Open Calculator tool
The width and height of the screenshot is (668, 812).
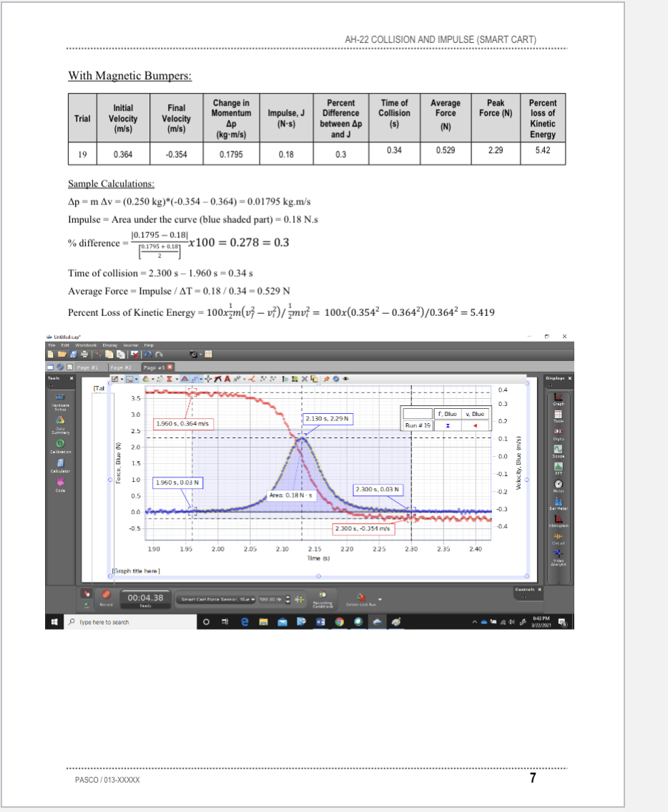click(60, 465)
